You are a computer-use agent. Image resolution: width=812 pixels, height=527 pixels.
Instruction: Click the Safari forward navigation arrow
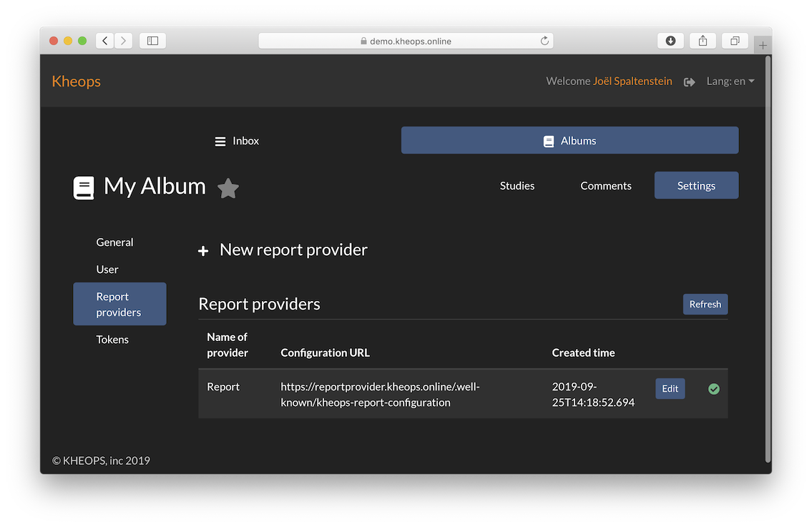pyautogui.click(x=123, y=40)
